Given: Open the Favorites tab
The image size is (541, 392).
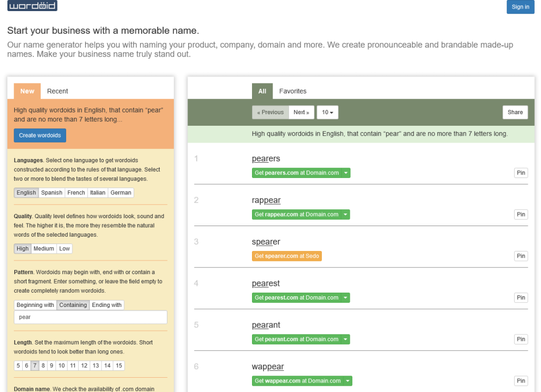Looking at the screenshot, I should (x=293, y=91).
